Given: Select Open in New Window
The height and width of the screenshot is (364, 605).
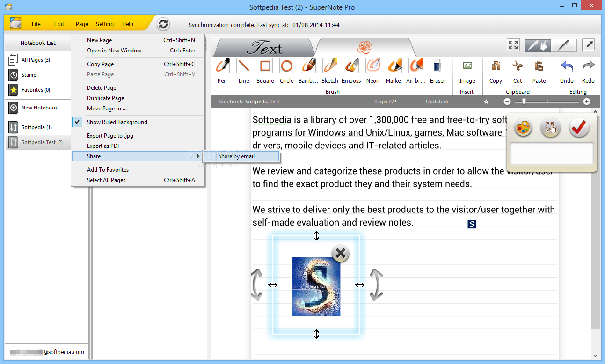Looking at the screenshot, I should point(138,51).
